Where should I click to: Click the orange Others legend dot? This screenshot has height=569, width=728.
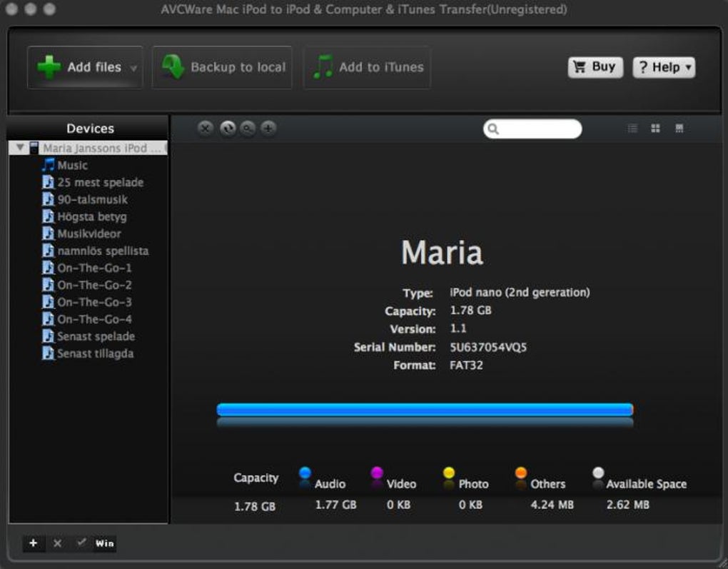pos(521,473)
